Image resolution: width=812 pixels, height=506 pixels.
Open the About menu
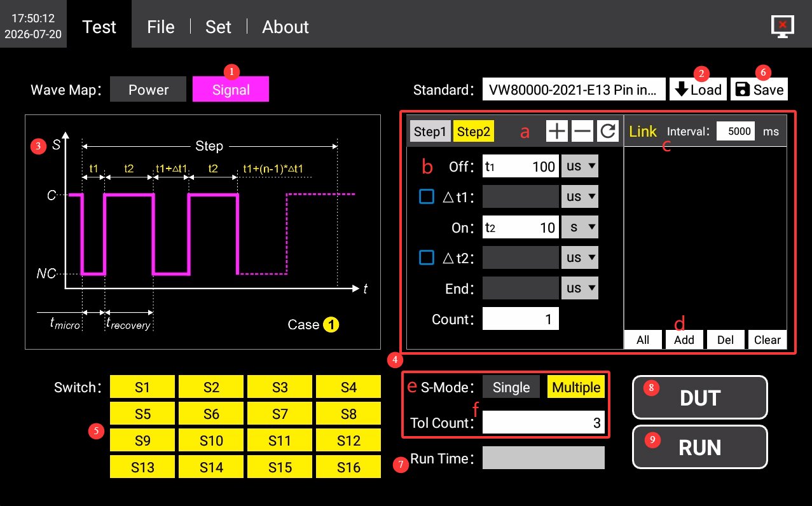click(x=286, y=27)
